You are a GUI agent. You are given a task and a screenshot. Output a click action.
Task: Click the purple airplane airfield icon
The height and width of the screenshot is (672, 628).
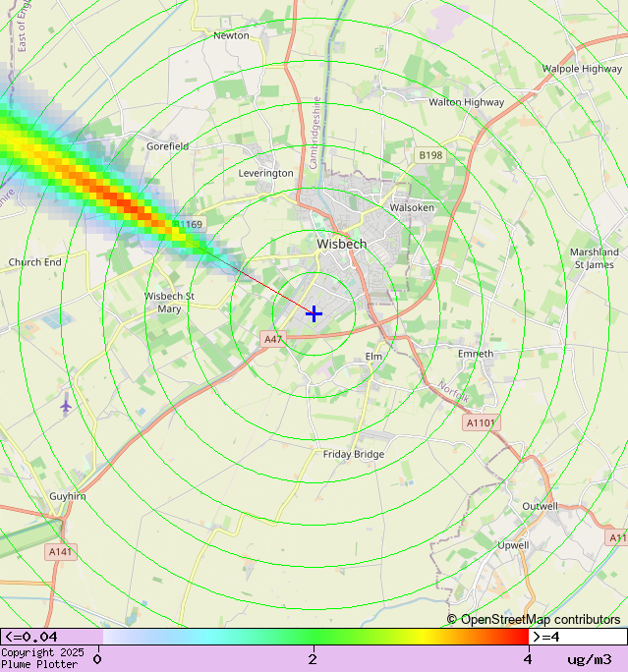tap(65, 406)
